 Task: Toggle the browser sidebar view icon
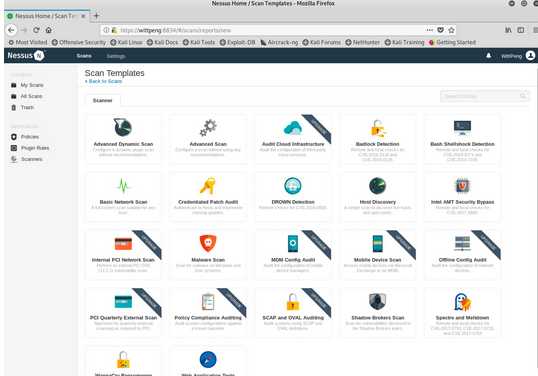pyautogui.click(x=521, y=30)
